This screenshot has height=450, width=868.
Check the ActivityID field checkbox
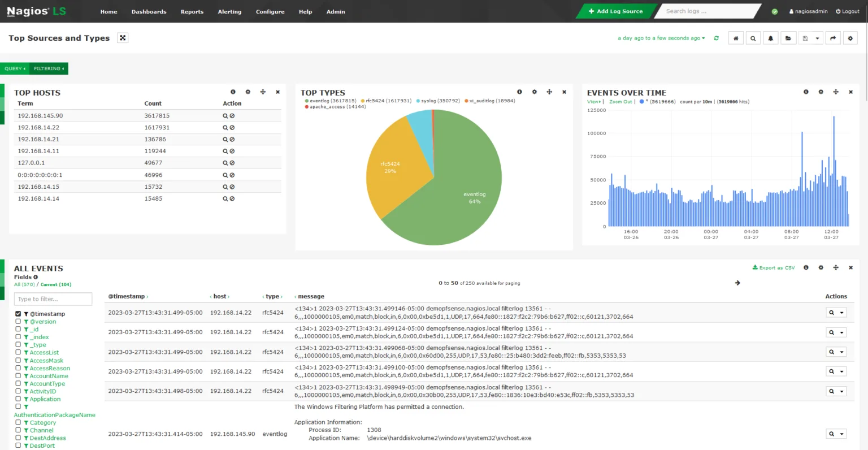coord(18,391)
